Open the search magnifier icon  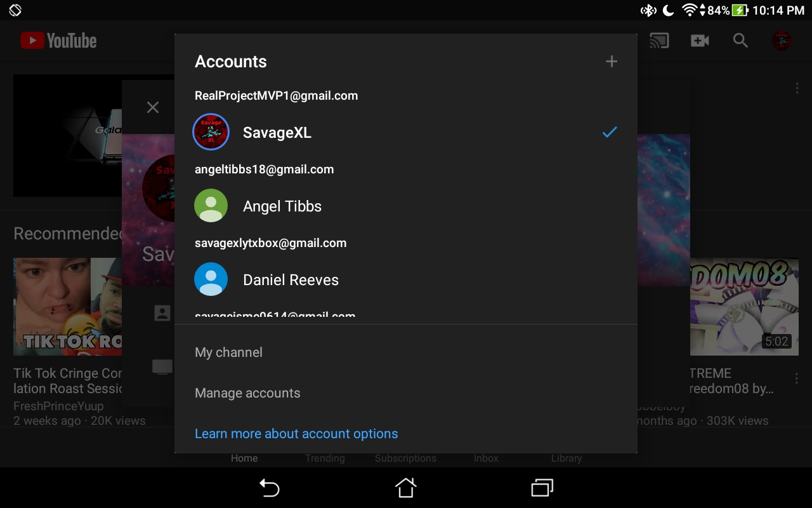pos(740,41)
